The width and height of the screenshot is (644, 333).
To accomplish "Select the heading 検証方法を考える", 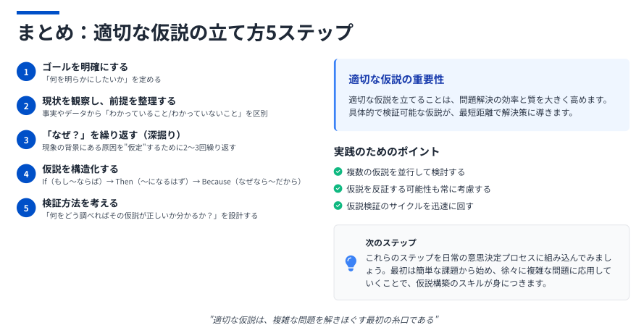I will click(x=80, y=203).
